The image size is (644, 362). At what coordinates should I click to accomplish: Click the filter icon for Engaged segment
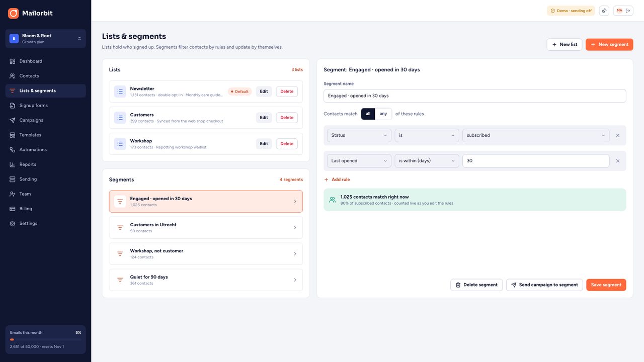(120, 202)
